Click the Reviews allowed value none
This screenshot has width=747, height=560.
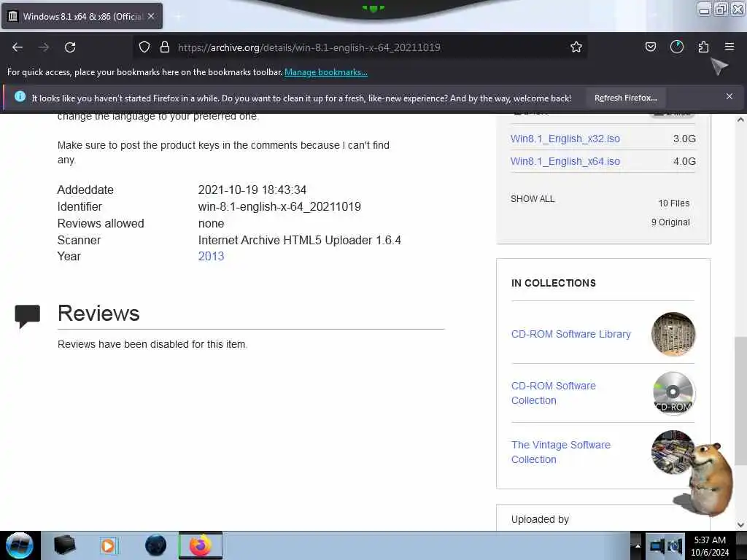click(211, 223)
